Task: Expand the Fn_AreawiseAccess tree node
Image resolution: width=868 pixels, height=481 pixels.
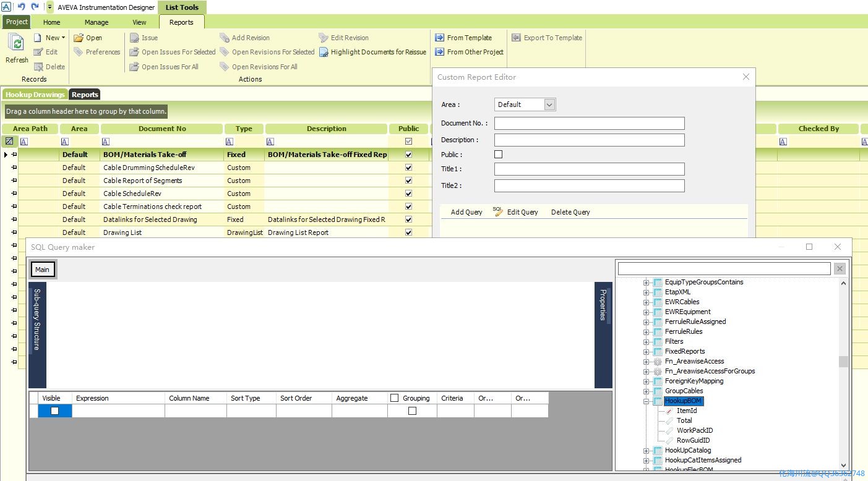Action: [x=646, y=361]
